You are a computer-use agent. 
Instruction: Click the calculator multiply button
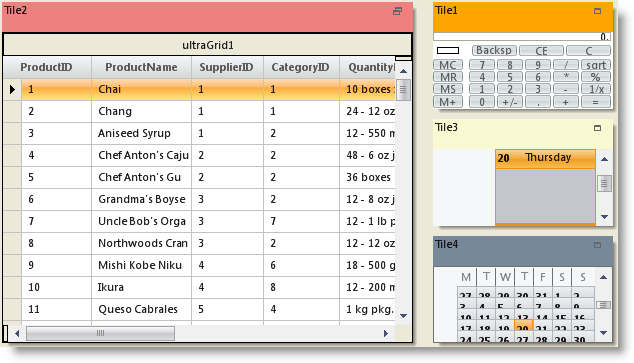tap(566, 77)
